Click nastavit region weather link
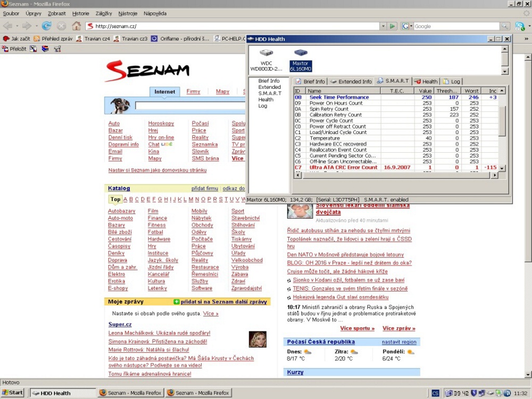532x399 pixels. 399,342
